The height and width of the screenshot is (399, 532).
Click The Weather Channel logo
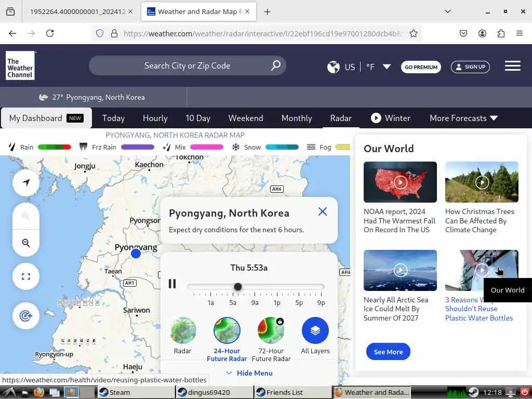point(20,65)
